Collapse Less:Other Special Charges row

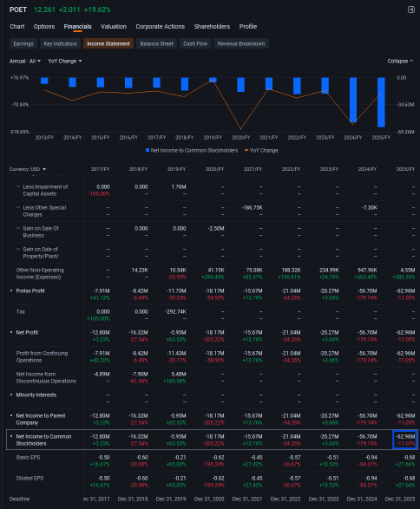pyautogui.click(x=18, y=207)
